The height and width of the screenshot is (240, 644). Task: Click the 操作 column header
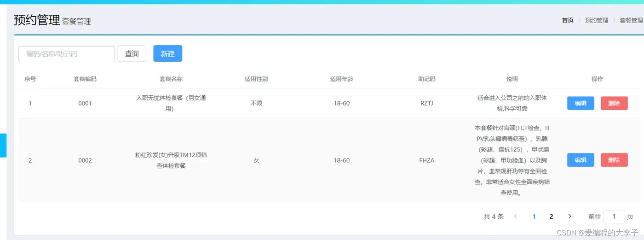(x=598, y=79)
